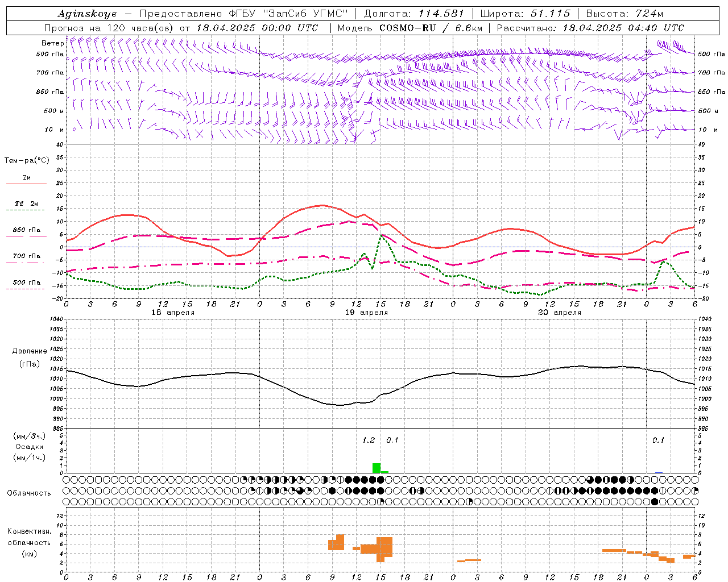Click the station name Aginskoye in header
Screen dimensions: 728x582
[x=87, y=14]
